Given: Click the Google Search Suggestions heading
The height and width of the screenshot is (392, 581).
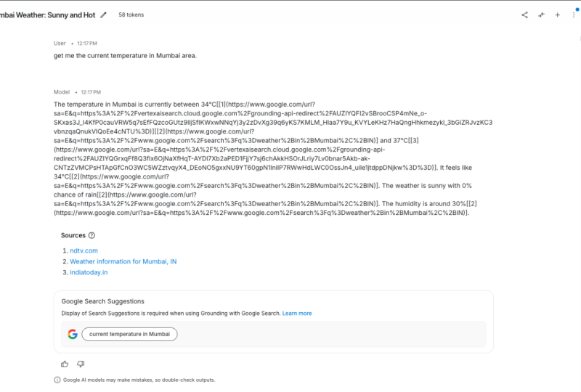Looking at the screenshot, I should (x=102, y=301).
